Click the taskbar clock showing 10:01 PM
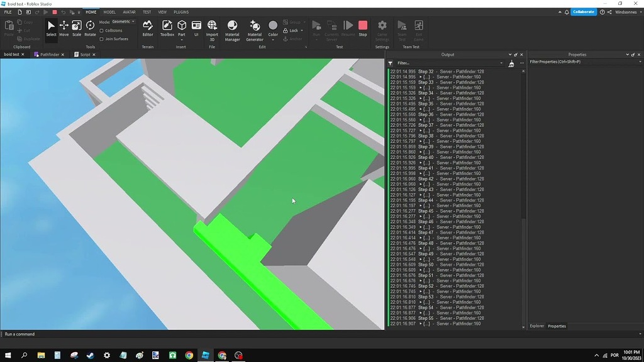 tap(631, 356)
